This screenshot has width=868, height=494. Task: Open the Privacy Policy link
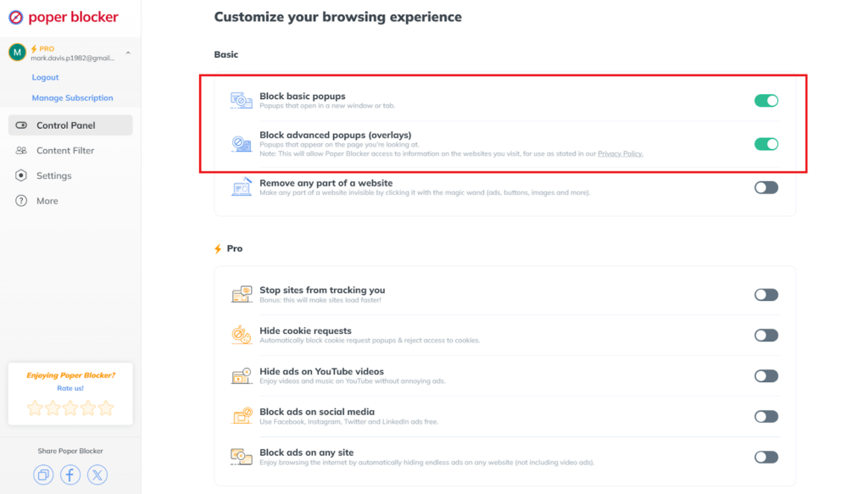click(x=620, y=153)
